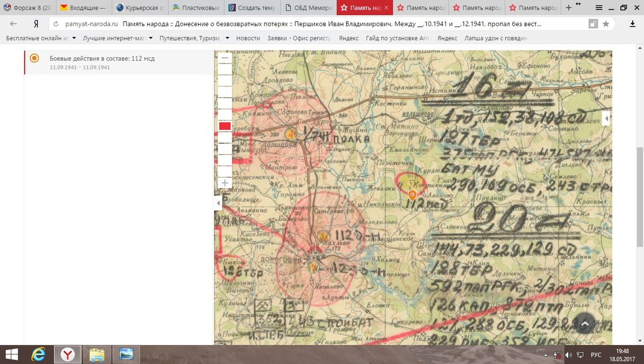
Task: Open browser downloads arrow icon
Action: pos(633,24)
